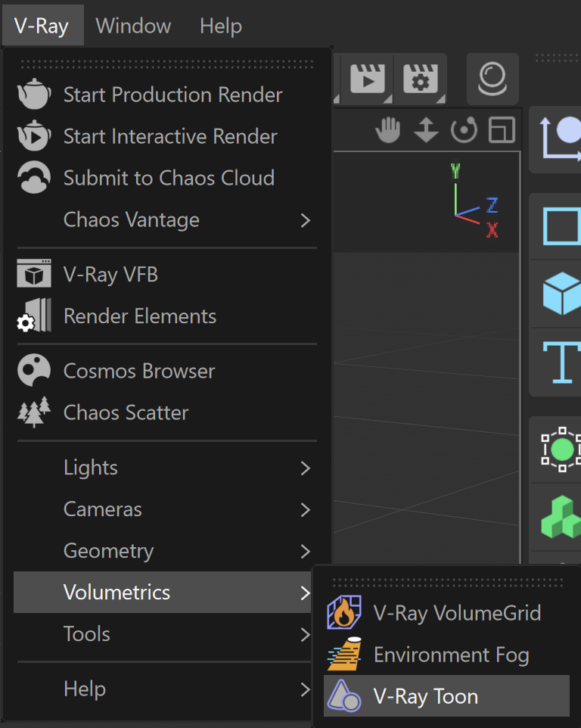Click the Y axis label in viewport
Viewport: 581px width, 728px height.
pyautogui.click(x=455, y=171)
